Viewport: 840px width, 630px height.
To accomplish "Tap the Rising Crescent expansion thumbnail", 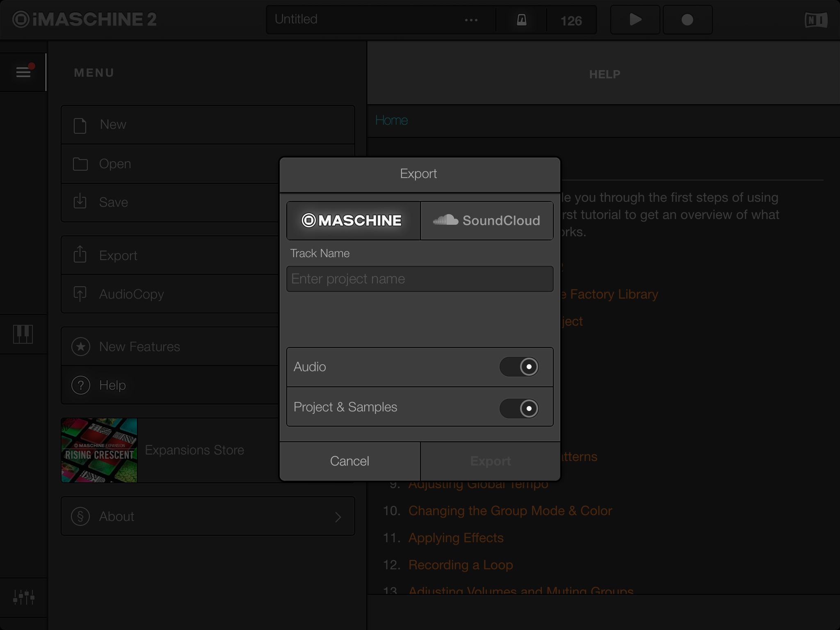I will tap(99, 450).
